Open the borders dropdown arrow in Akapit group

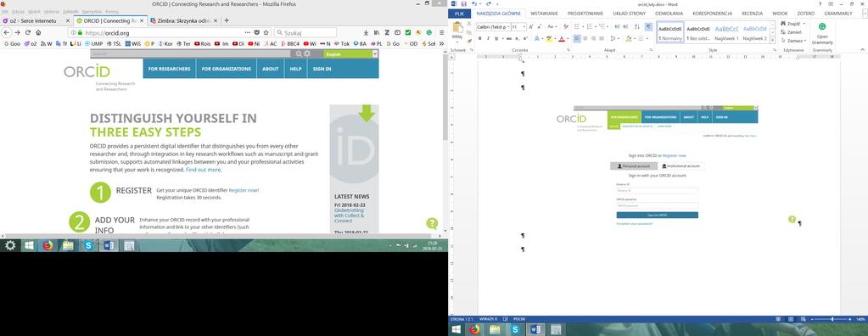[x=647, y=39]
